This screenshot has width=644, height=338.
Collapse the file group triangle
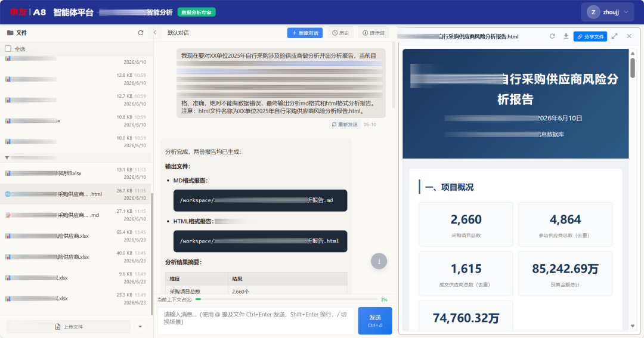click(7, 158)
